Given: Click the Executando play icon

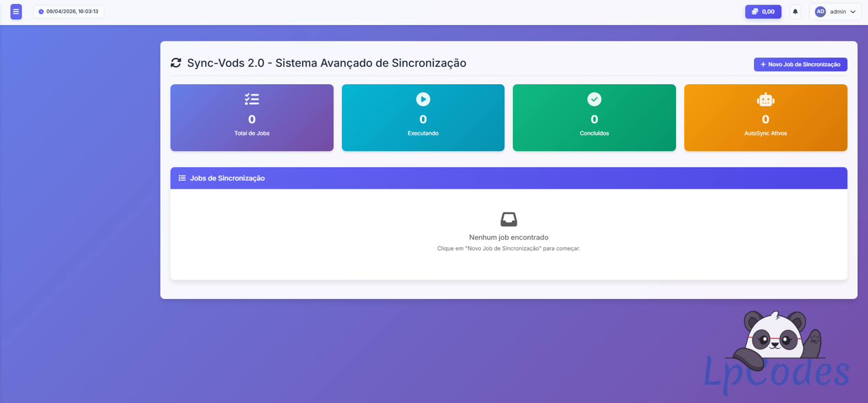Looking at the screenshot, I should tap(423, 99).
